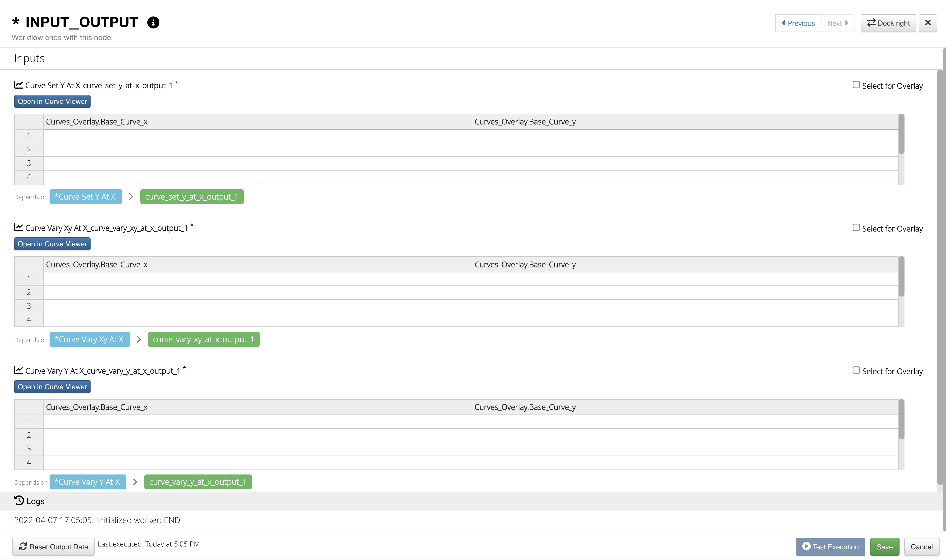
Task: Select Base_Curve_y column header in Curve Set Y table
Action: click(685, 122)
